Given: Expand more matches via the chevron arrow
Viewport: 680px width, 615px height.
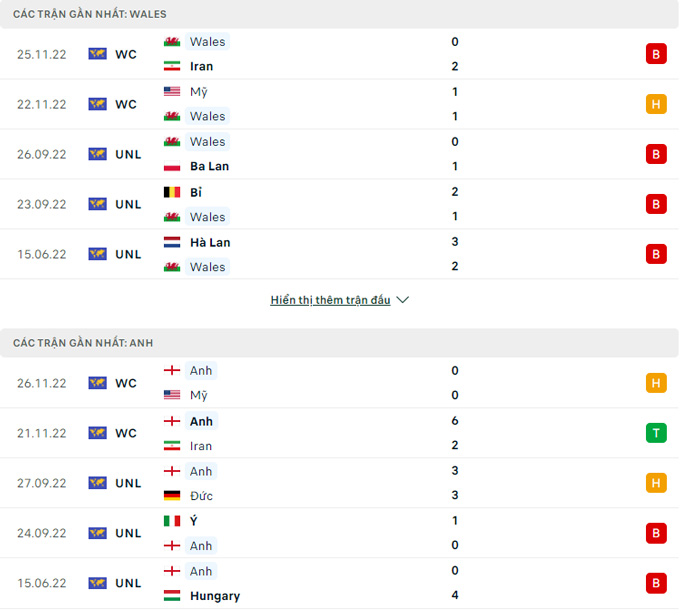Looking at the screenshot, I should (403, 300).
